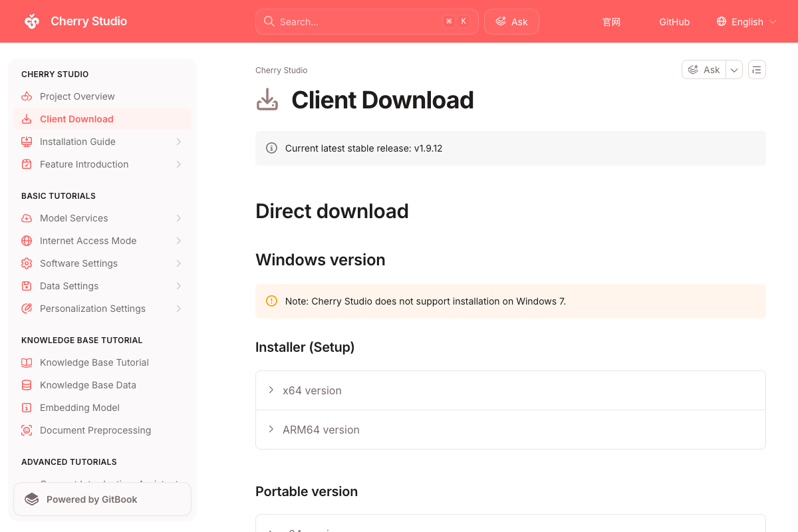Click Powered by GitBook link

point(102,499)
